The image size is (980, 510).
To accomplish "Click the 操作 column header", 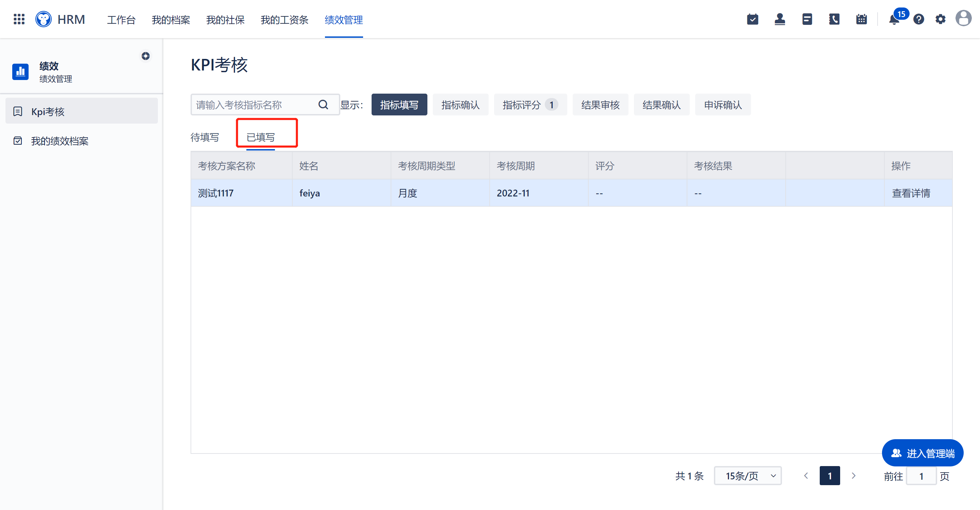I will click(x=918, y=166).
